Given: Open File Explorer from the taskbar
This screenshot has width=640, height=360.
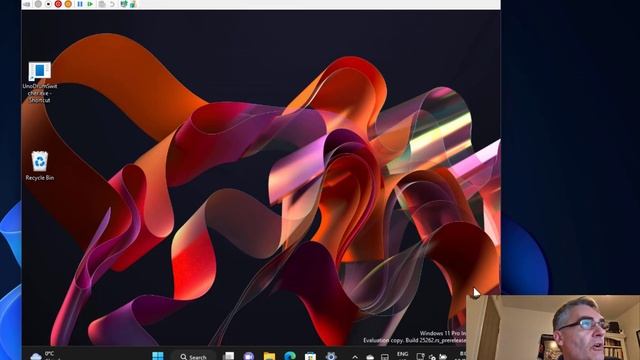Looking at the screenshot, I should coord(269,356).
